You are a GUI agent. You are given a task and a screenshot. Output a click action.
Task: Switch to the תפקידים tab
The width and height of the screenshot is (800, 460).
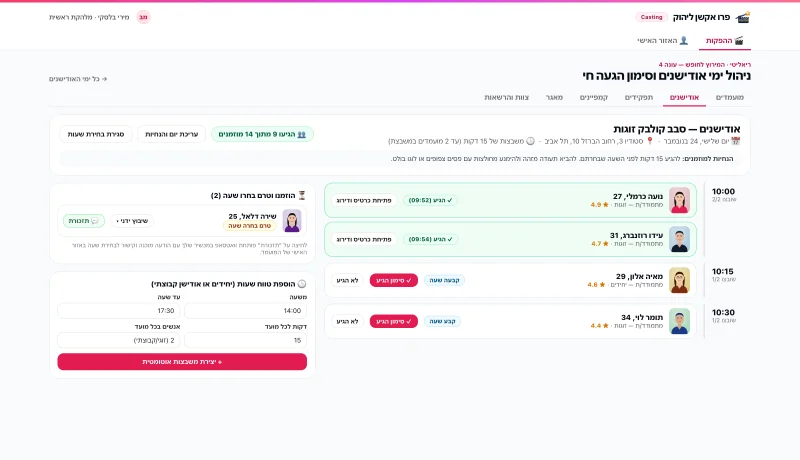(638, 97)
